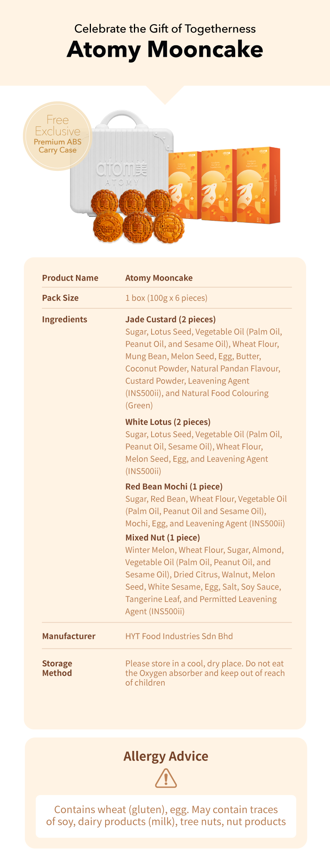This screenshot has width=330, height=868.
Task: Click the Atomy Mooncake main title
Action: coord(165,50)
